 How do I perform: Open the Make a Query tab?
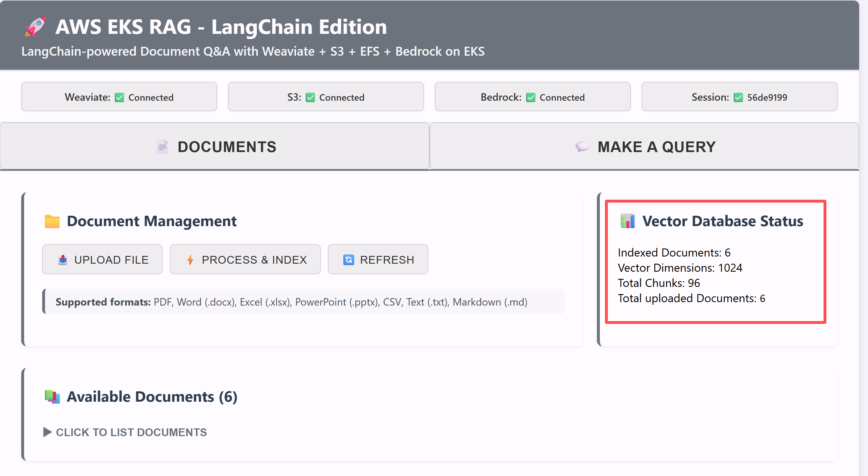point(644,147)
